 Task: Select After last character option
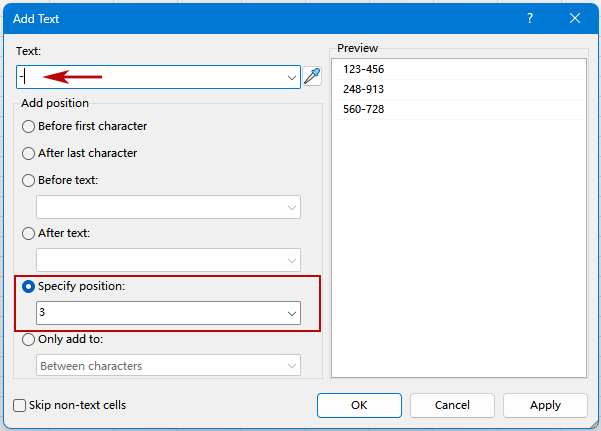click(x=28, y=153)
